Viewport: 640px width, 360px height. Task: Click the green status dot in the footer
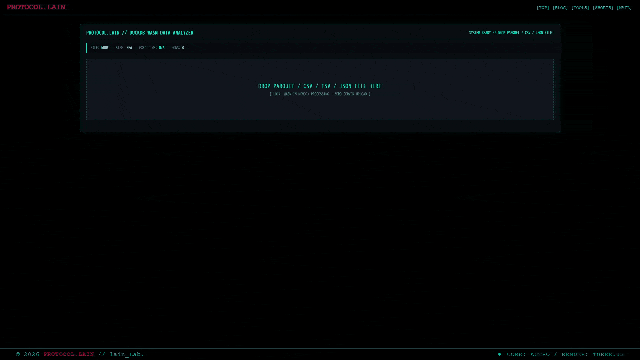tap(499, 354)
